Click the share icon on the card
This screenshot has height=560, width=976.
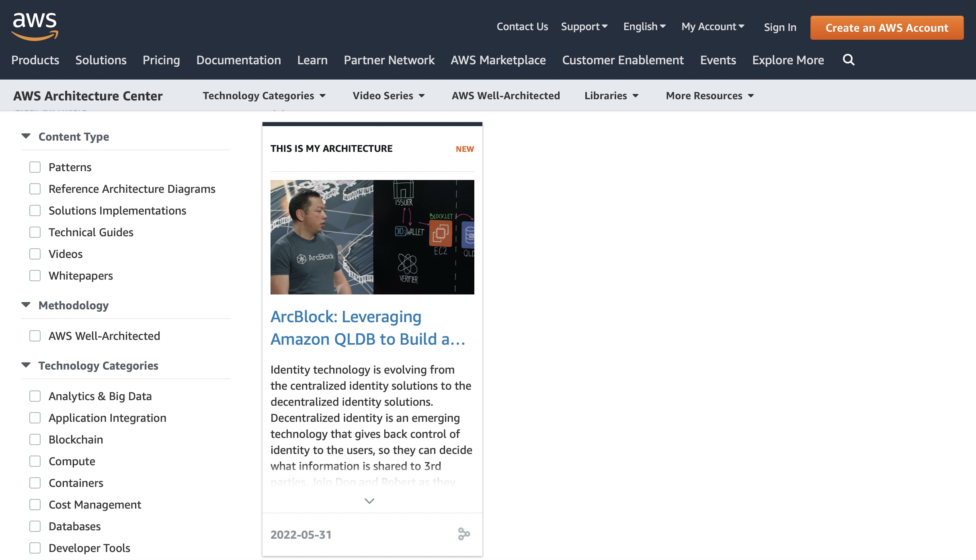464,534
